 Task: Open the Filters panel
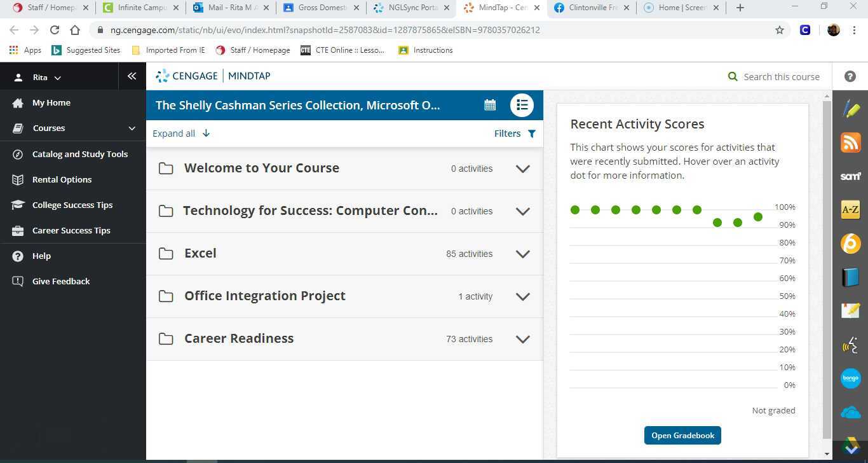point(513,133)
